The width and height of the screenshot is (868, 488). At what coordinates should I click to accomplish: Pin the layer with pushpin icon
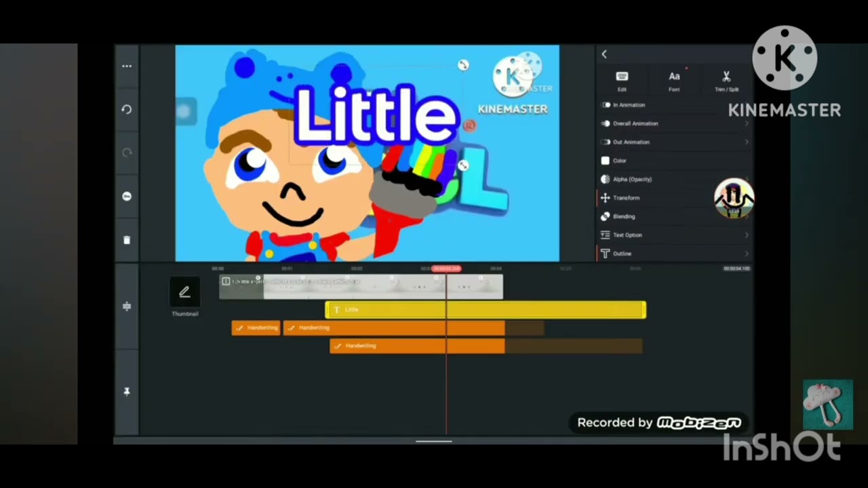(127, 392)
